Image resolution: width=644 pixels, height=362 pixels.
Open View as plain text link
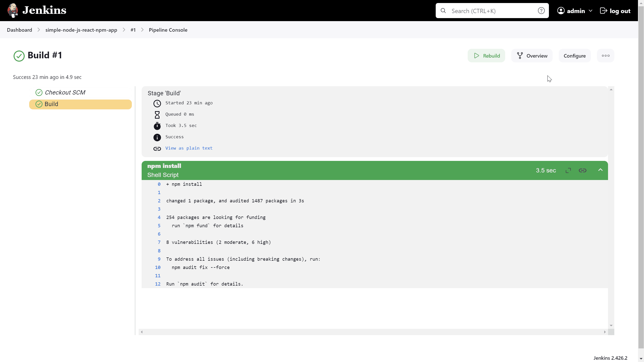click(x=189, y=148)
